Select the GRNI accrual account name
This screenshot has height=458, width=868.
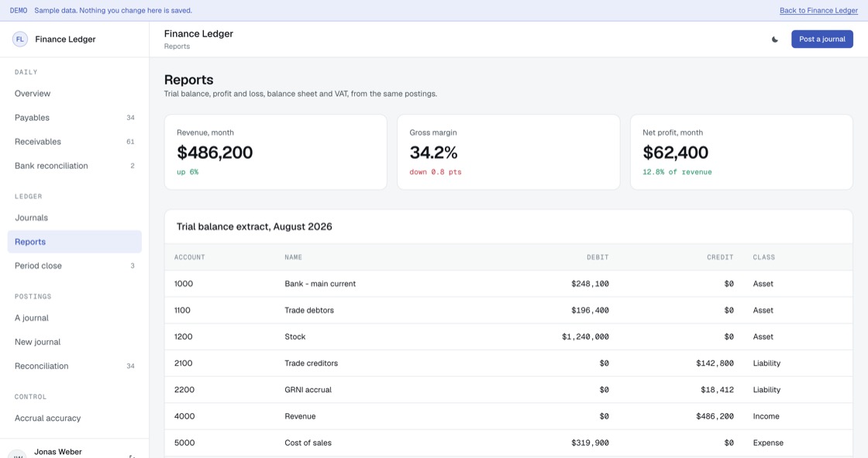pyautogui.click(x=308, y=390)
